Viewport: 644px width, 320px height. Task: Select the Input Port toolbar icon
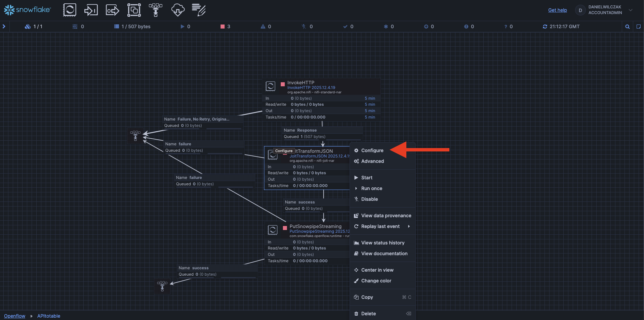pyautogui.click(x=91, y=10)
